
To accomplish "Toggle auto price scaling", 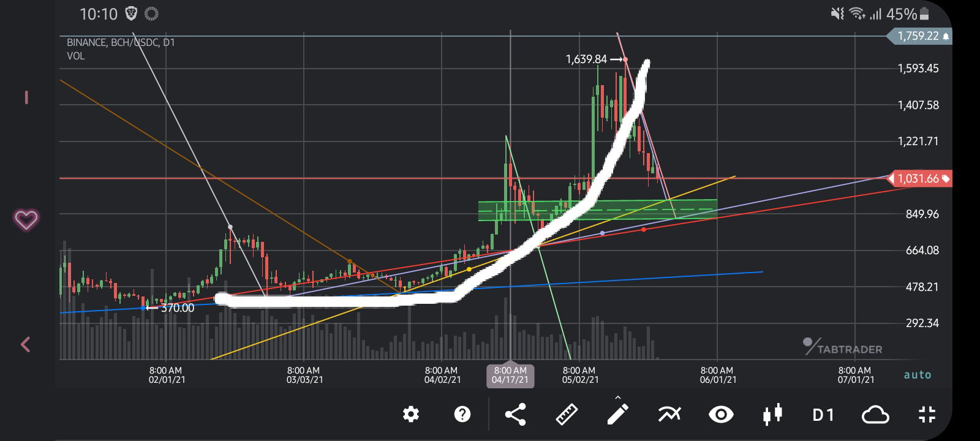I will 918,375.
